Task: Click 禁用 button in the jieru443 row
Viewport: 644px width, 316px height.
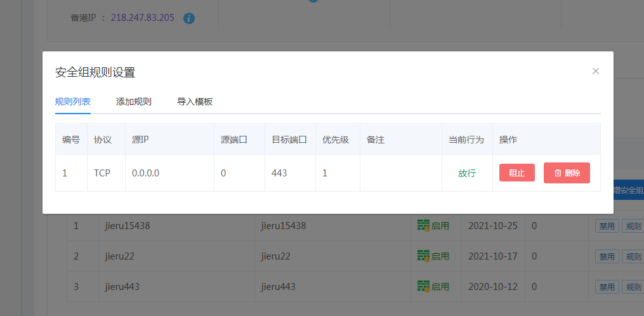Action: coord(607,287)
